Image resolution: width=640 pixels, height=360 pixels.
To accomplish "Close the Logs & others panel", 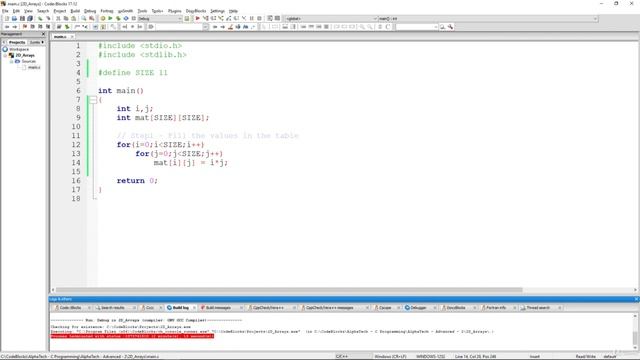I will [636, 299].
